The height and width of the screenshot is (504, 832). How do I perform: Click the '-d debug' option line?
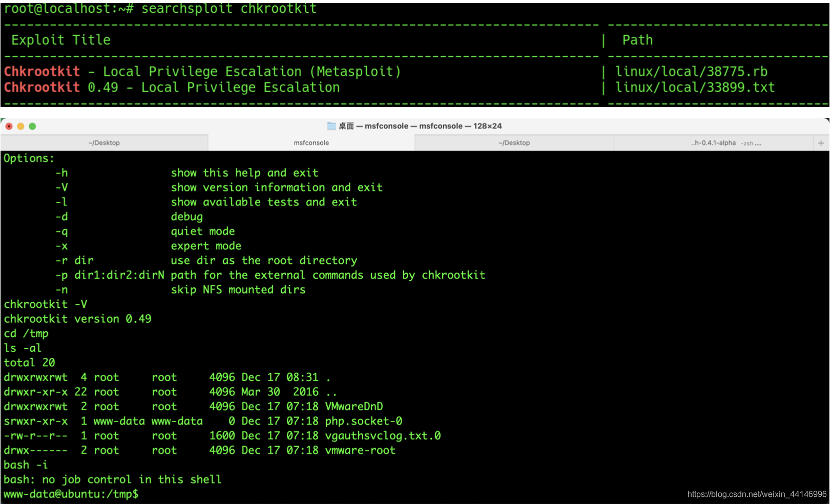tap(129, 217)
